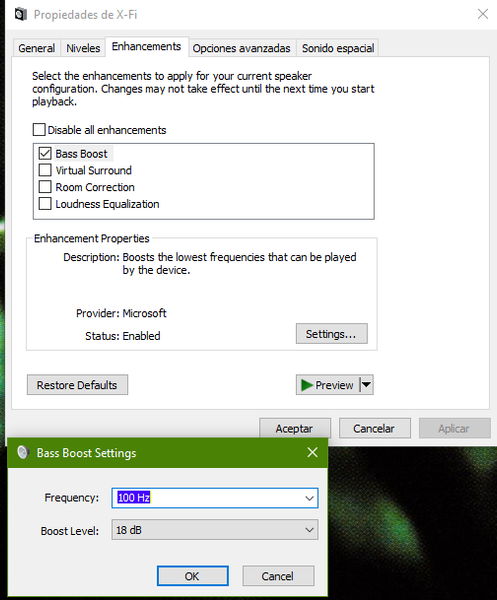Screen dimensions: 497x600
Task: Expand the Boost Level dropdown
Action: coord(309,530)
